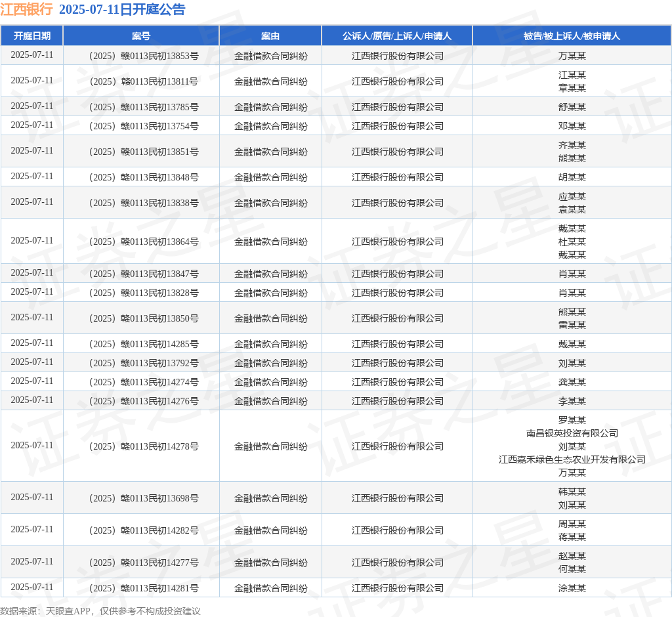Click defendant 雷某某 in the table
The image size is (672, 617).
tap(572, 325)
